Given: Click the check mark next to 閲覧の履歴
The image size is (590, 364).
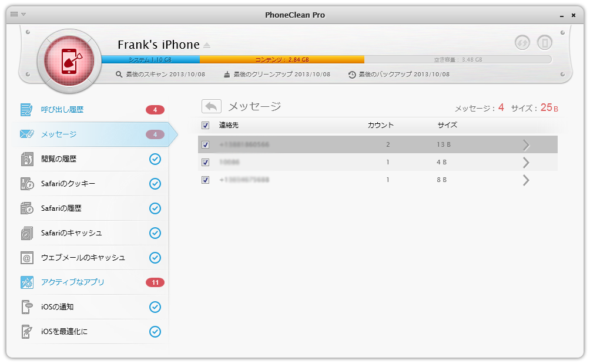Looking at the screenshot, I should (155, 159).
